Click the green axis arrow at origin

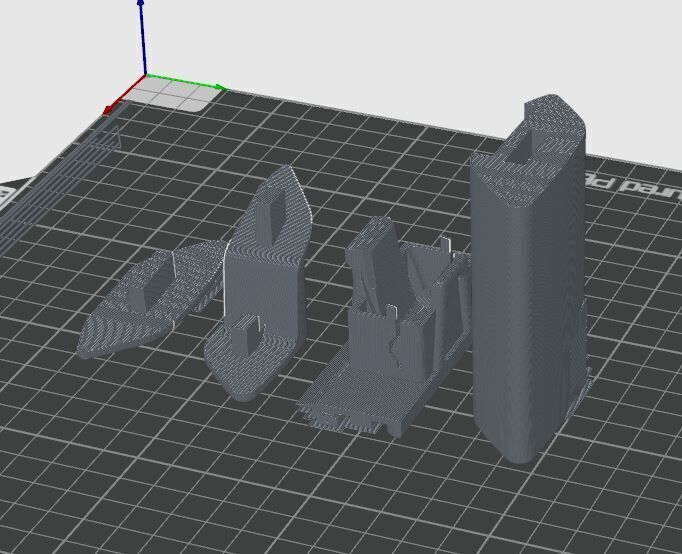186,83
